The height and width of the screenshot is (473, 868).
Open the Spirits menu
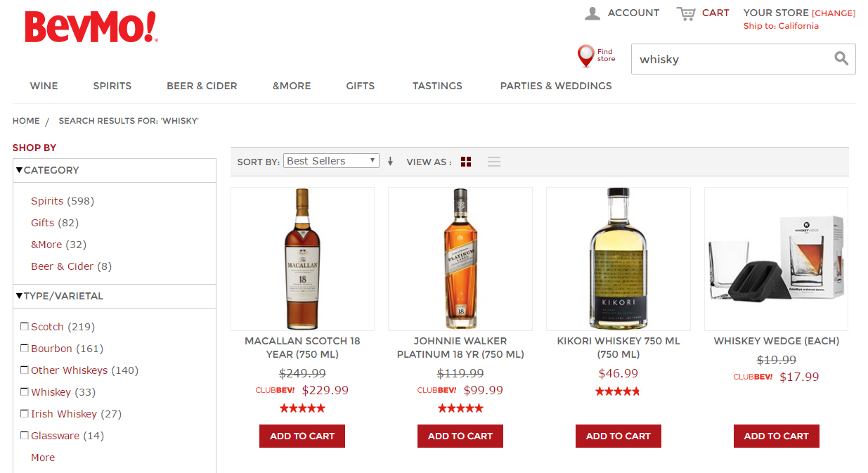pos(112,86)
